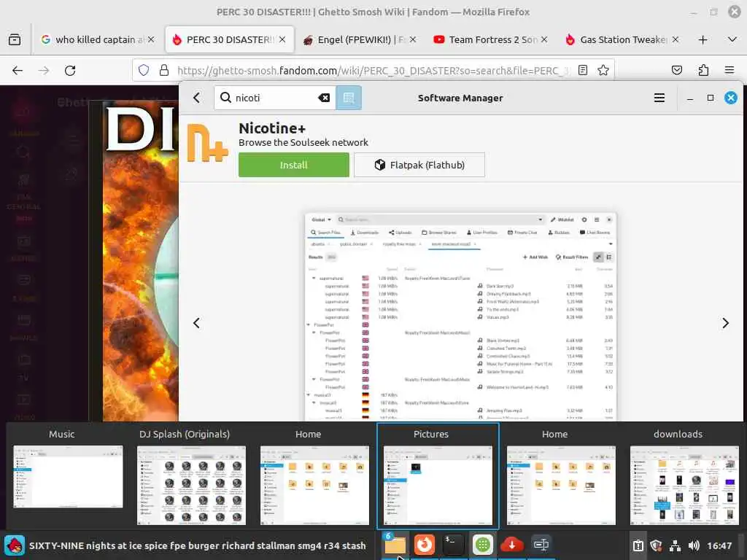The width and height of the screenshot is (747, 560).
Task: Go back one page in Firefox
Action: (18, 71)
